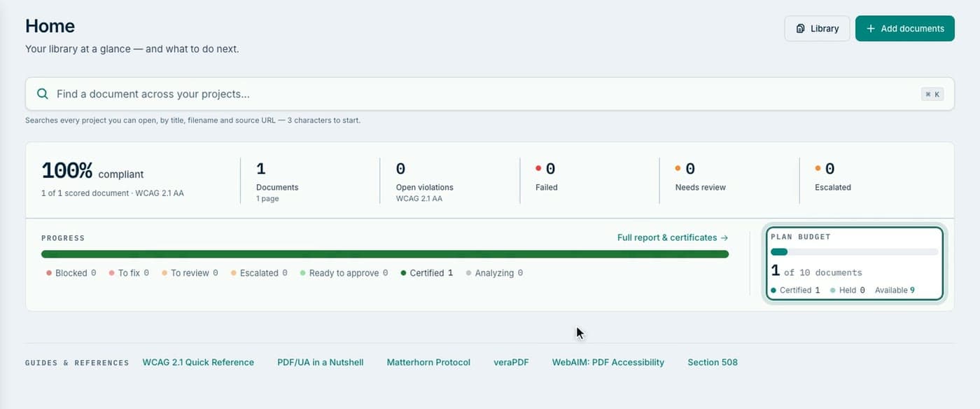980x409 pixels.
Task: Click the green overall progress bar
Action: 385,254
